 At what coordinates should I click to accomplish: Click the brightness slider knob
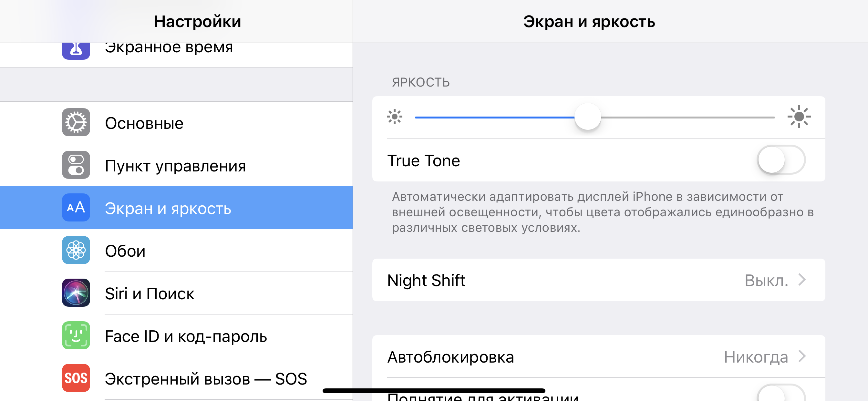click(588, 117)
